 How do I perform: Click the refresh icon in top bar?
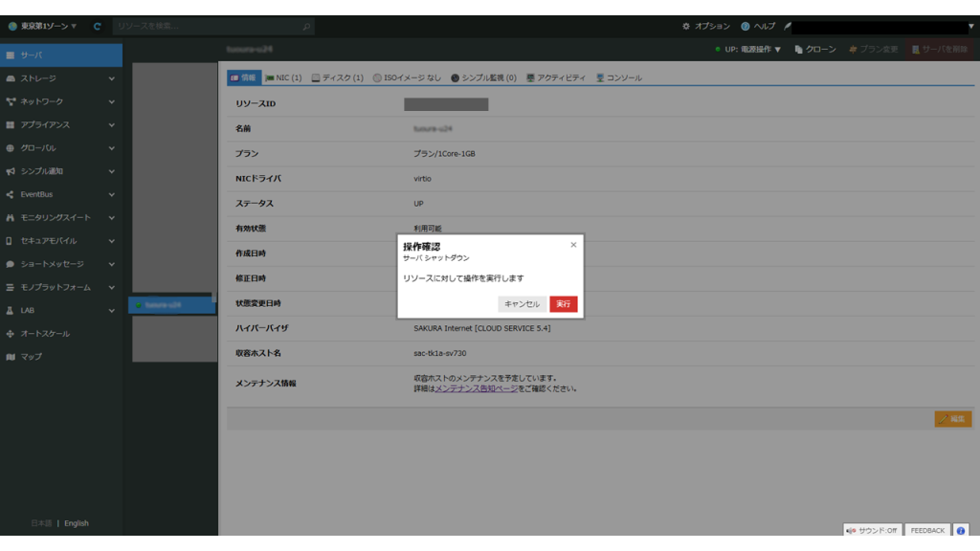tap(97, 27)
